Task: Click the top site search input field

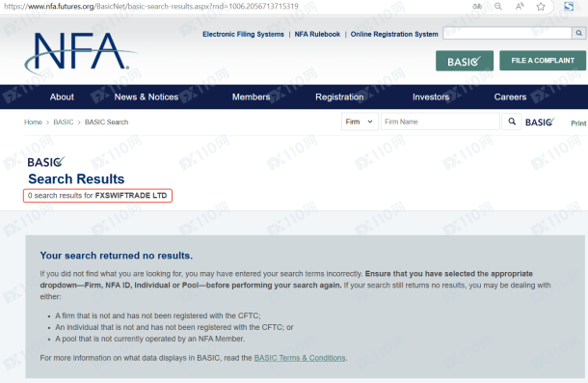Action: coord(507,33)
